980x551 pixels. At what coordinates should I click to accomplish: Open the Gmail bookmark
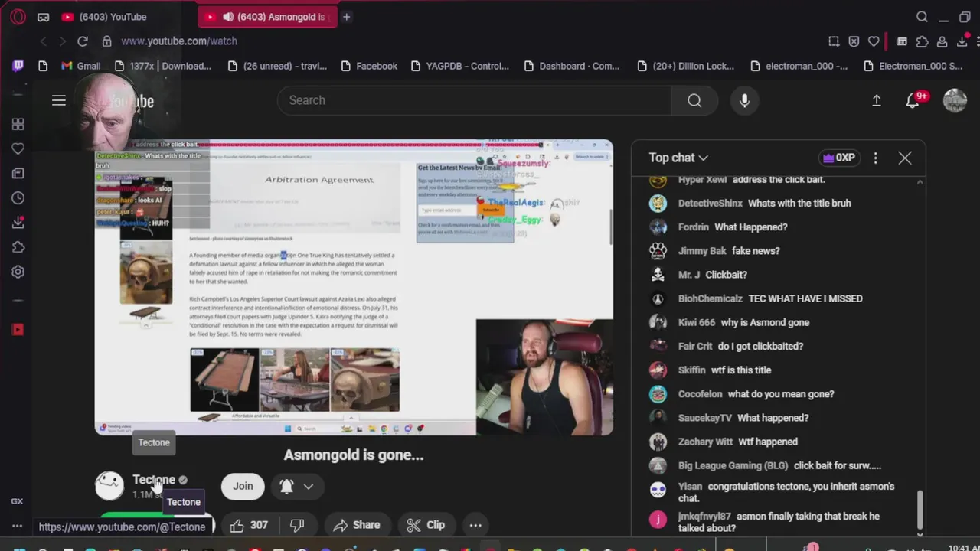80,66
